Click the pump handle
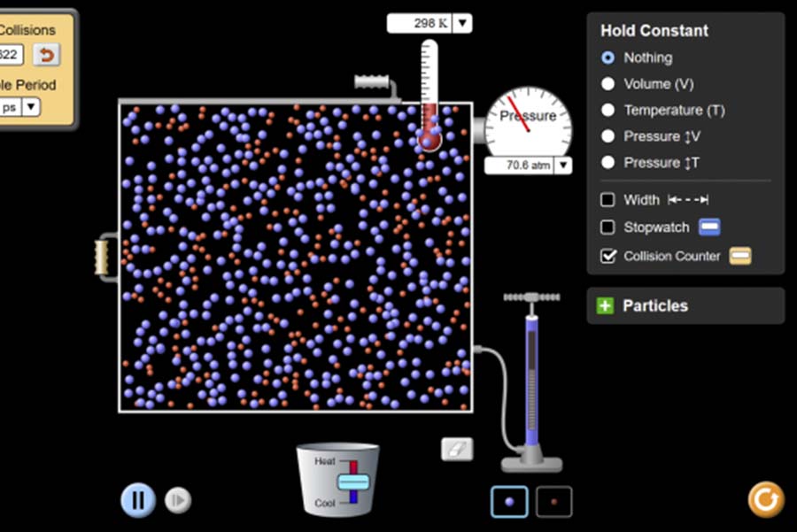Image resolution: width=797 pixels, height=532 pixels. [x=531, y=297]
